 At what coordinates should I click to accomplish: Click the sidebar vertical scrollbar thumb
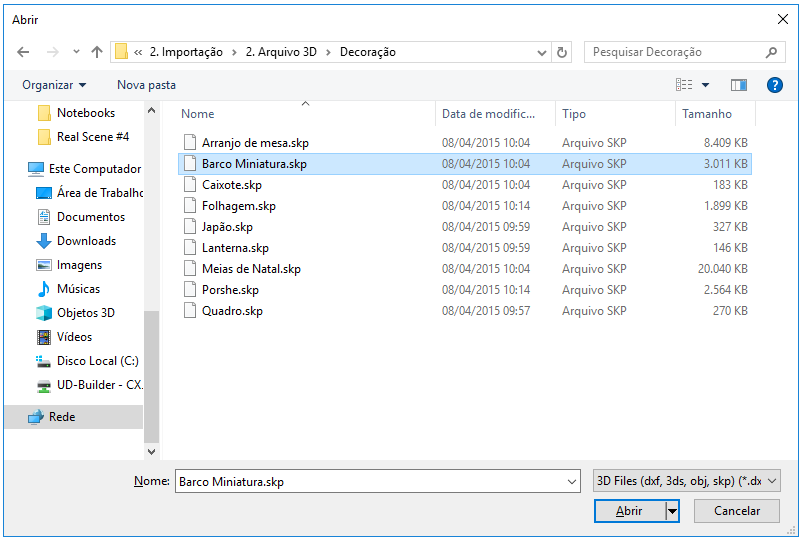[x=151, y=377]
